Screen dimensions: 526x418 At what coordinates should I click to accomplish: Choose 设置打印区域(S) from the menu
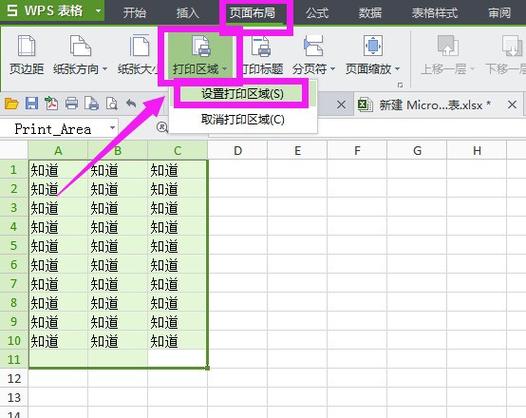click(x=242, y=94)
